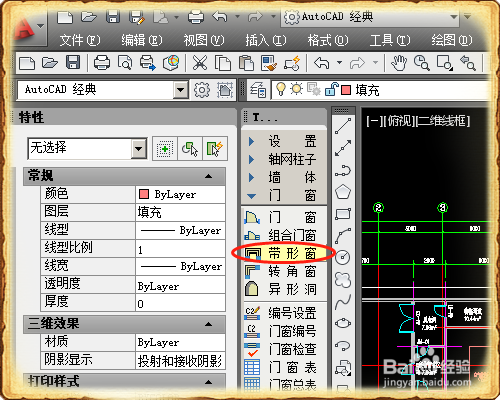Click the 带形窗 command
500x400 pixels.
click(x=283, y=254)
